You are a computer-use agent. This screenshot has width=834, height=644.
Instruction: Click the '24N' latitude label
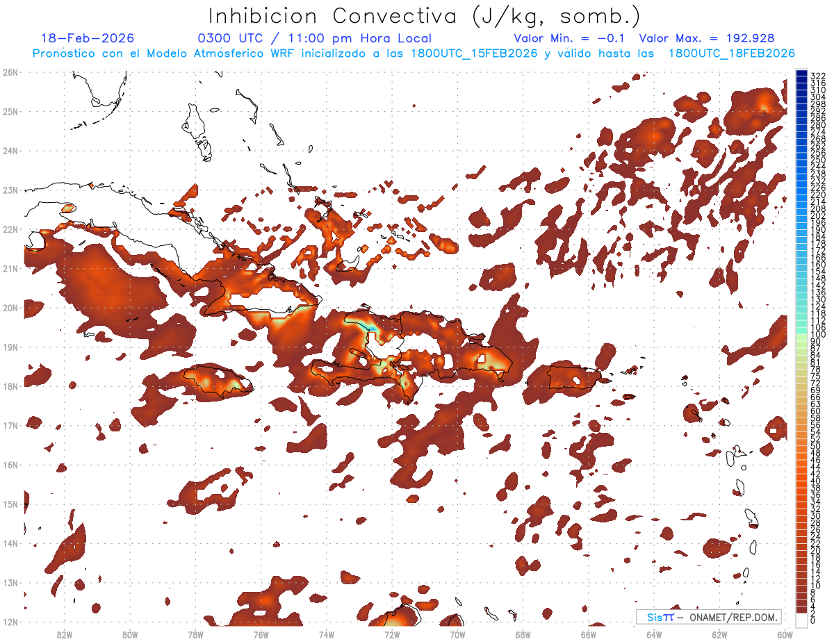10,151
